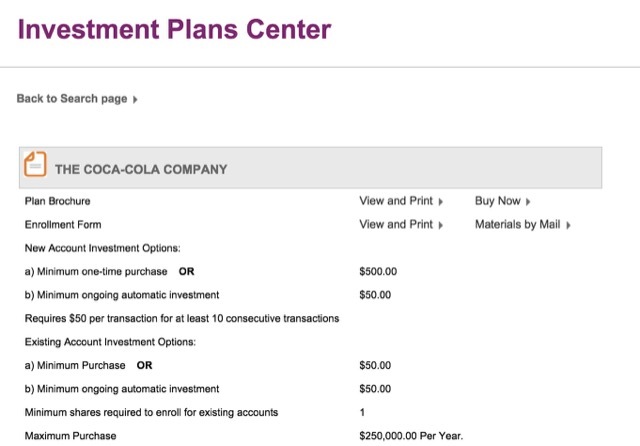The width and height of the screenshot is (640, 446).
Task: Click the arrow after Enrollment Form View and Print
Action: (x=440, y=225)
